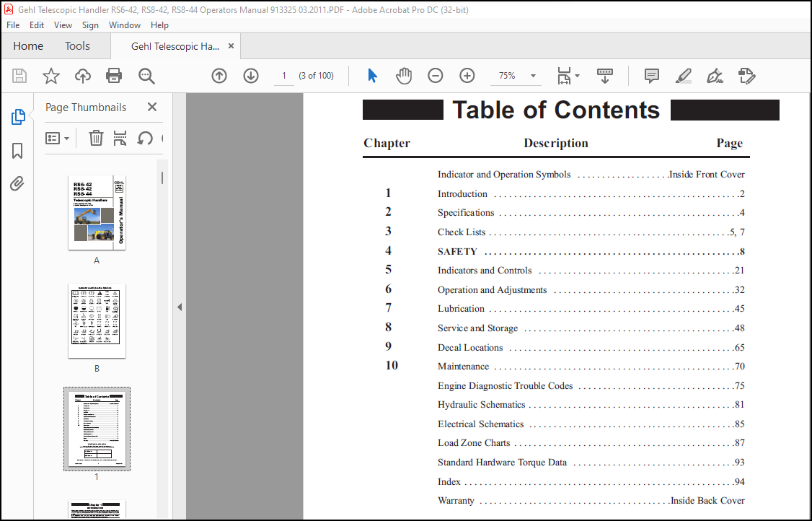The width and height of the screenshot is (812, 521).
Task: Switch to the Home tab
Action: tap(28, 46)
